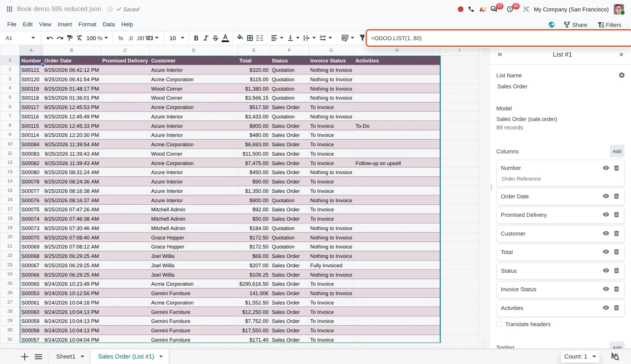Undo the last action
This screenshot has width=631, height=364.
50,38
